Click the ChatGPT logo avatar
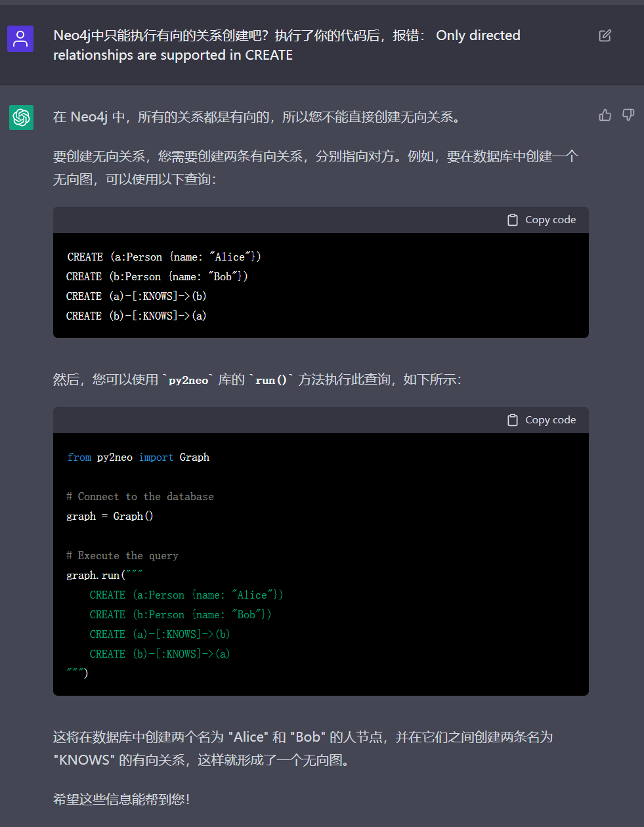This screenshot has height=827, width=644. (21, 117)
